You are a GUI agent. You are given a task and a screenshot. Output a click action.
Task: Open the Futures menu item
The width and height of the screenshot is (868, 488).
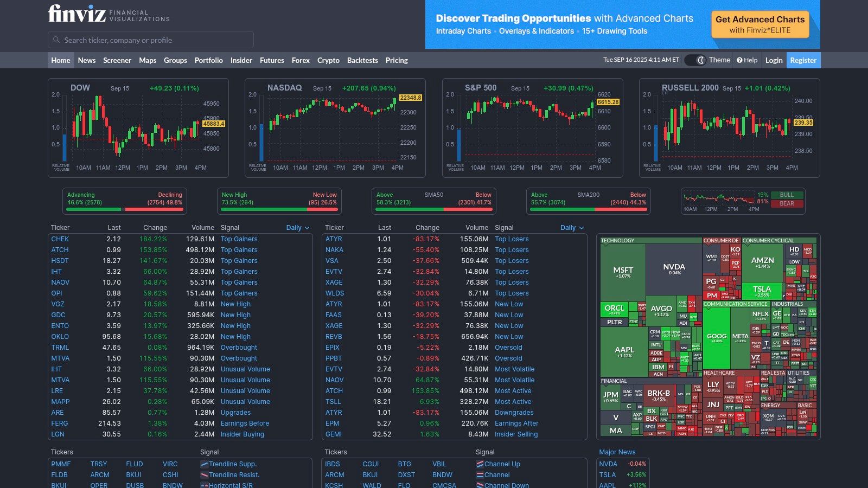coord(272,60)
